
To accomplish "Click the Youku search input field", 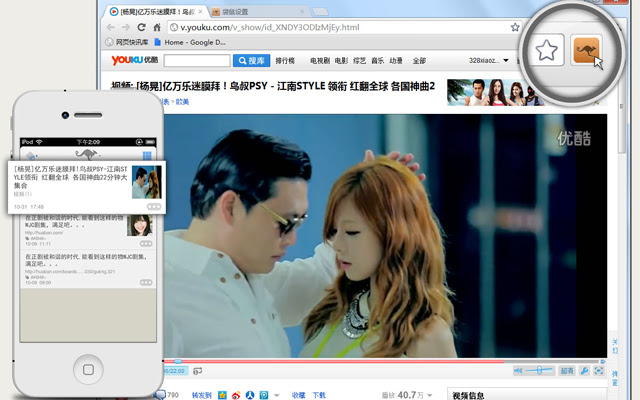I will [x=197, y=60].
